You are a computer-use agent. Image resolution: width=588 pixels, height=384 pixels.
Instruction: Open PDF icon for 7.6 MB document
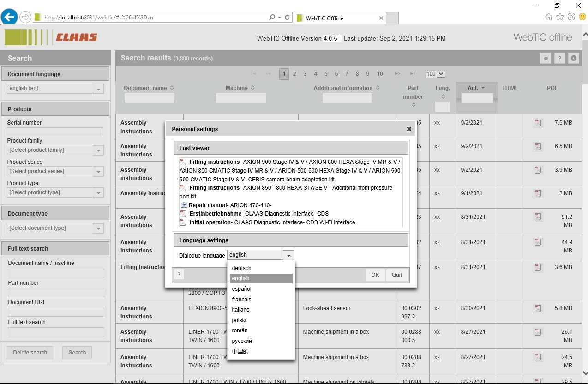point(538,123)
